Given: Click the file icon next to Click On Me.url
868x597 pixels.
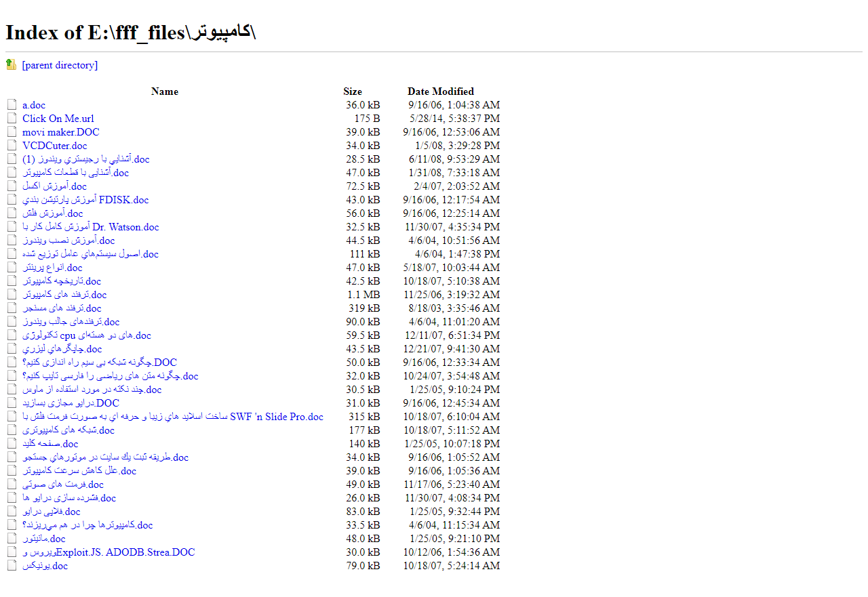Looking at the screenshot, I should (12, 119).
